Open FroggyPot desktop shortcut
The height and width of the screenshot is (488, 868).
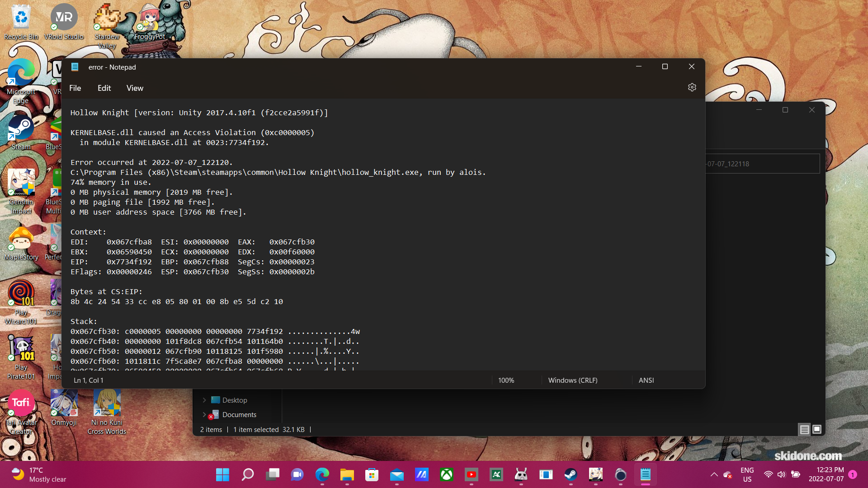click(150, 22)
